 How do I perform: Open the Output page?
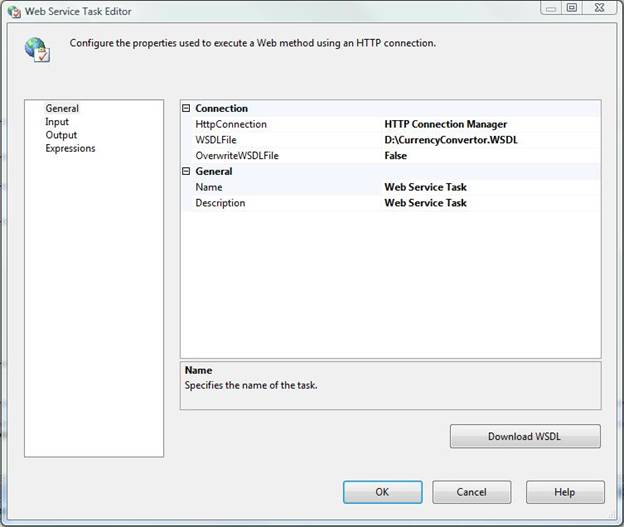point(61,135)
